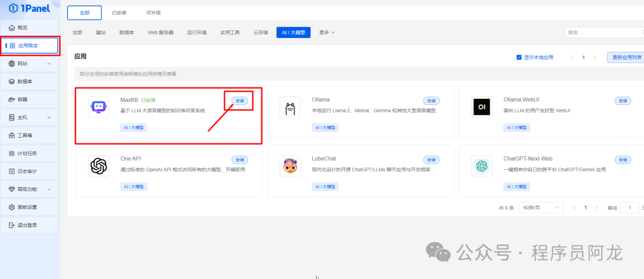Toggle the 显示本地应用 checkbox

tap(519, 57)
